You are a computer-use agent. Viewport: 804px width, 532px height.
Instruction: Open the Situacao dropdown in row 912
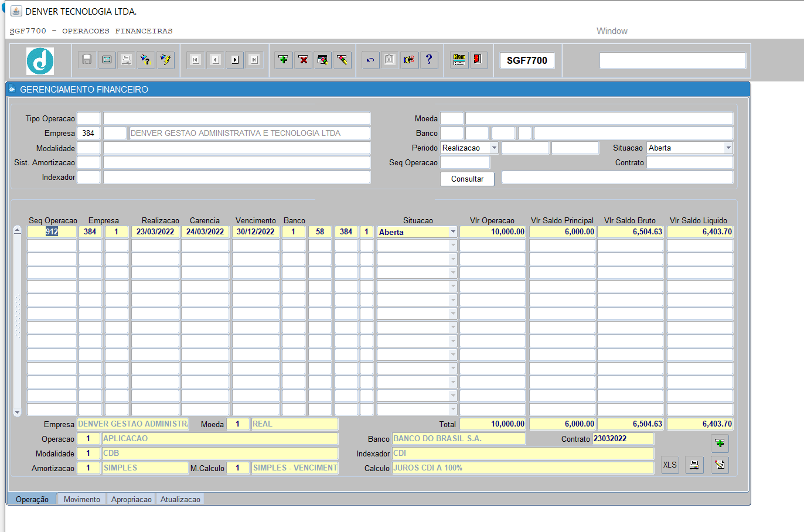(453, 232)
